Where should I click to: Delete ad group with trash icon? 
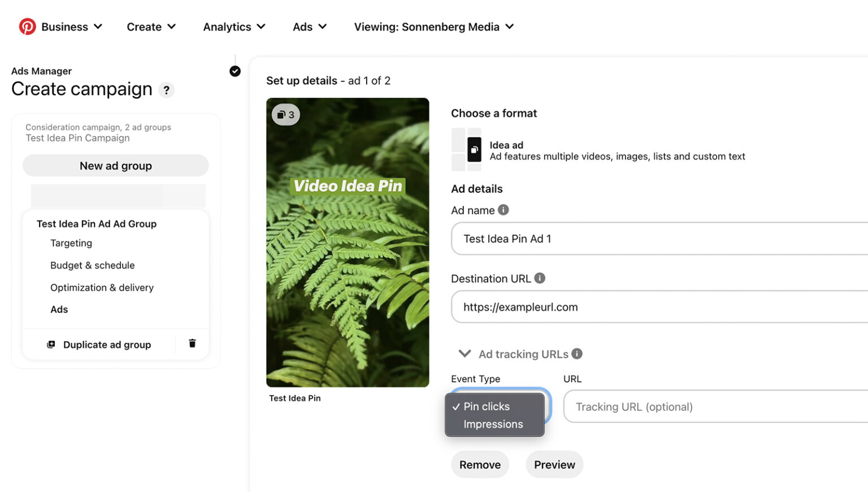pos(192,343)
